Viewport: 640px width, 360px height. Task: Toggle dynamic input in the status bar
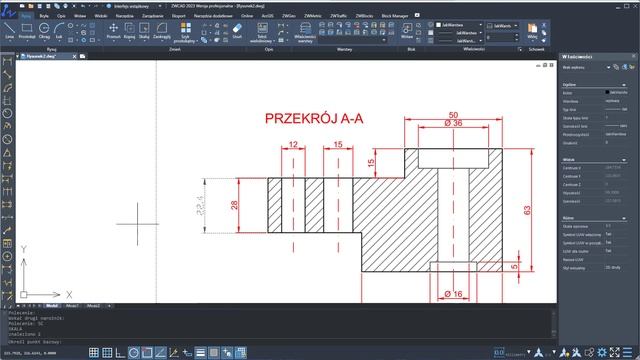pyautogui.click(x=187, y=353)
